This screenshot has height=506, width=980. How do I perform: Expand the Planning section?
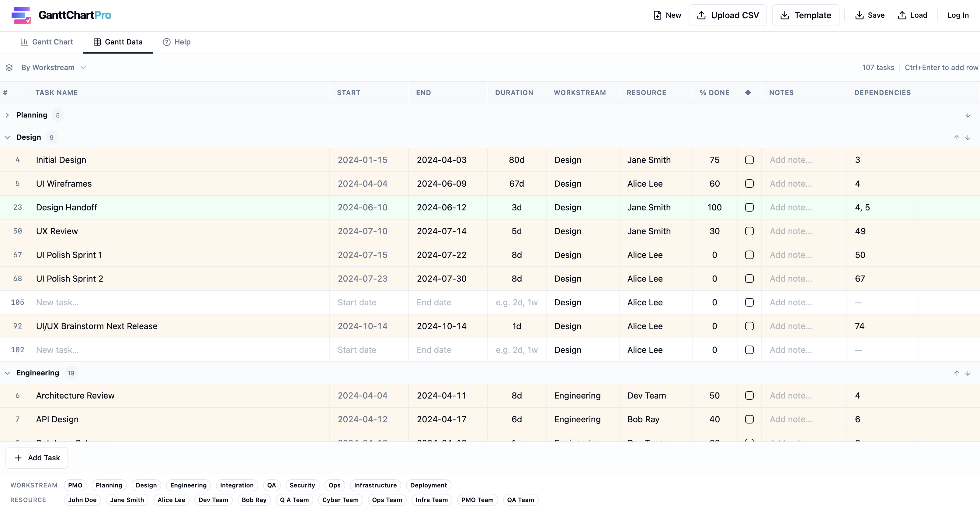pyautogui.click(x=7, y=114)
